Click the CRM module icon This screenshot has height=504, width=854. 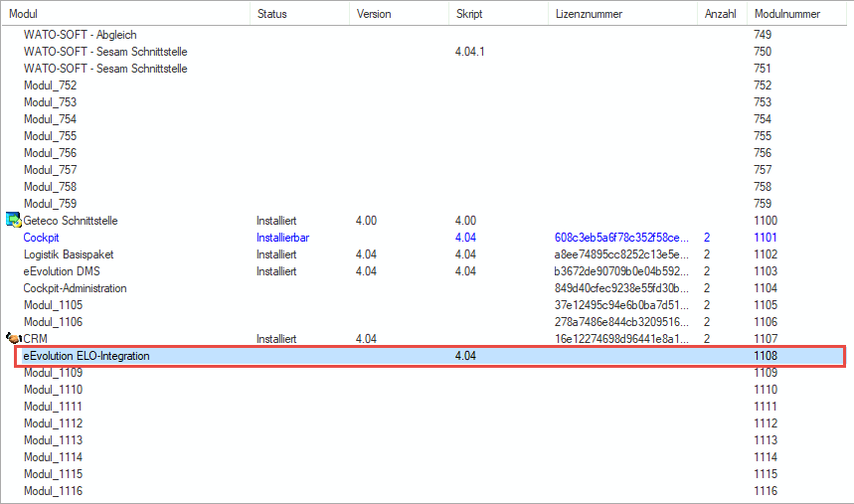pyautogui.click(x=13, y=338)
